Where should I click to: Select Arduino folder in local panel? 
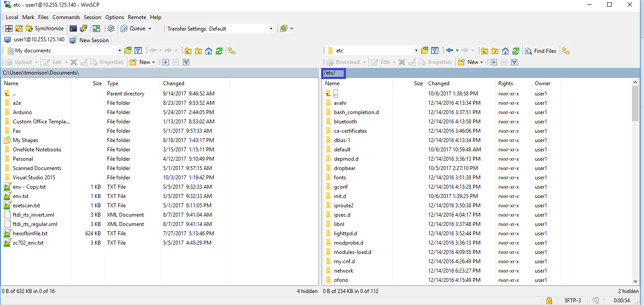[x=22, y=112]
